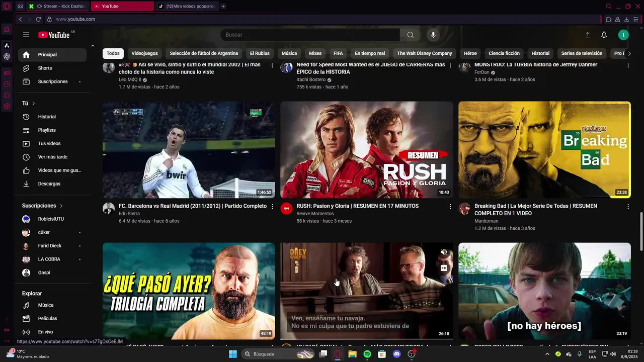Open the YouTube hamburger guide menu
The height and width of the screenshot is (362, 644).
click(26, 35)
